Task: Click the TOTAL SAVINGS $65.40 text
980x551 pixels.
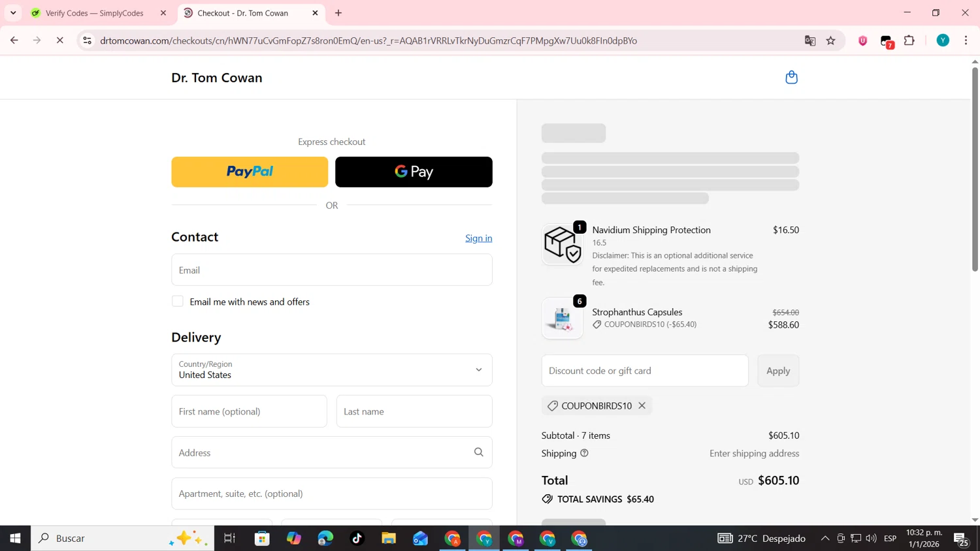Action: click(x=598, y=499)
